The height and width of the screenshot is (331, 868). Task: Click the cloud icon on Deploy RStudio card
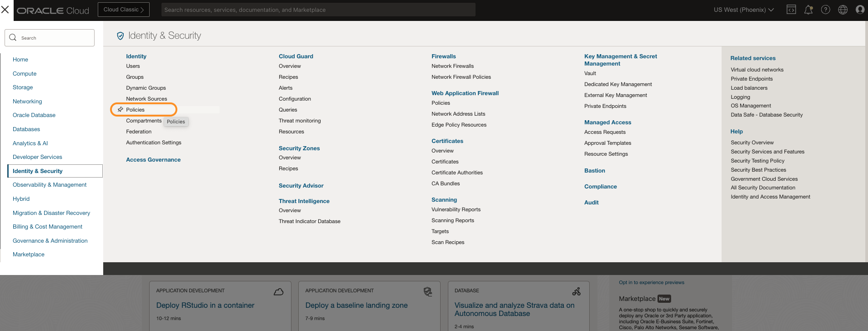click(279, 291)
